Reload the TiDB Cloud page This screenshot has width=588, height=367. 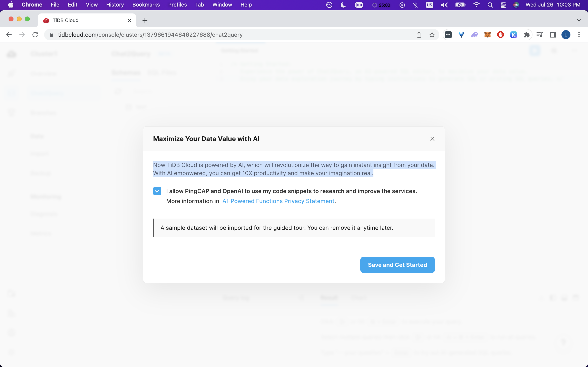coord(35,35)
